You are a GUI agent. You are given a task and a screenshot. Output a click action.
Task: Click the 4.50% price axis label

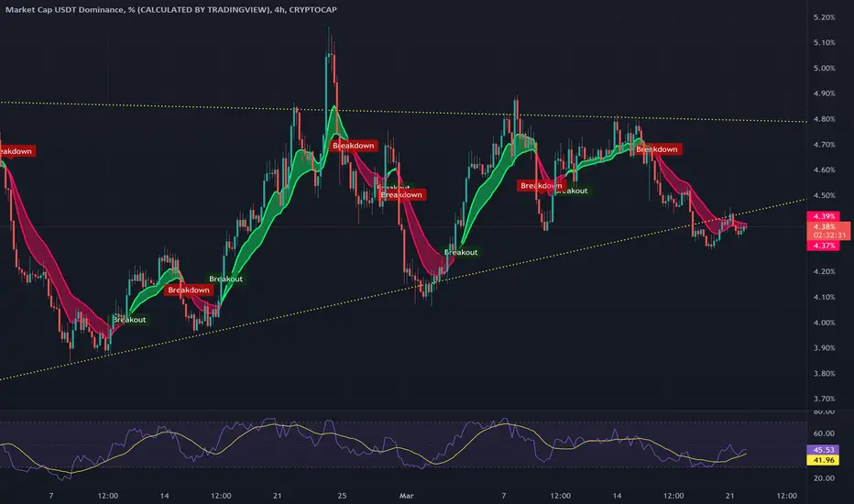click(x=824, y=195)
